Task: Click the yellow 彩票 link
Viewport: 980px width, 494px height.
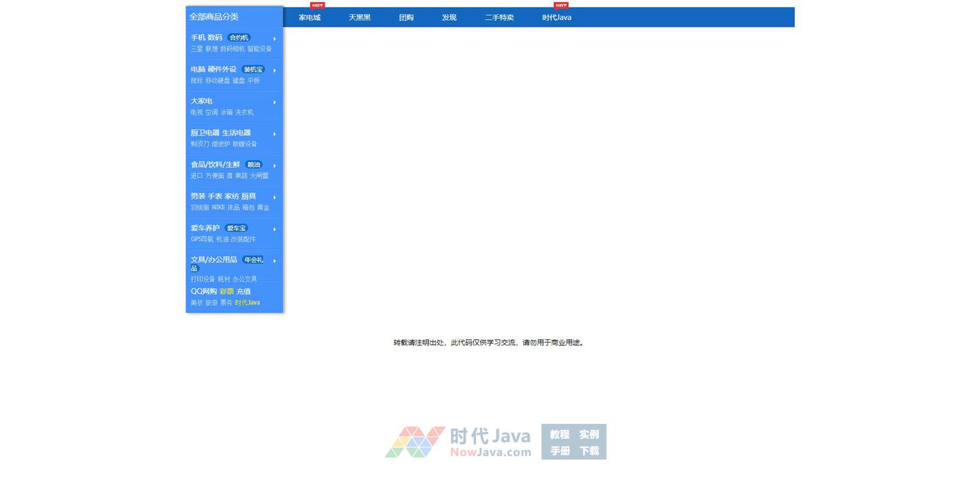Action: [226, 292]
